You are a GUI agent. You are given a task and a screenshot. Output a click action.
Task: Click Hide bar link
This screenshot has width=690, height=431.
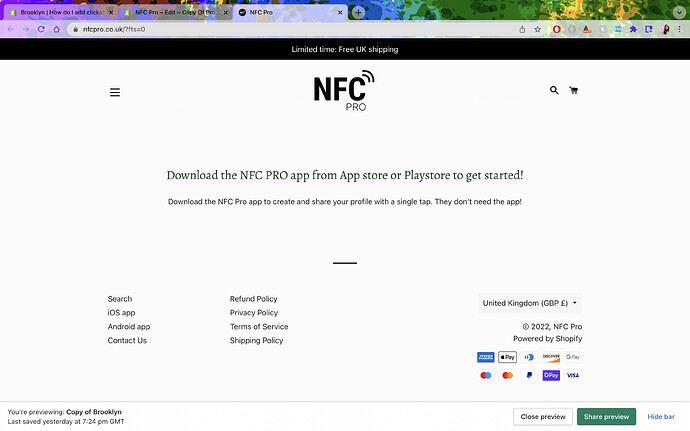tap(661, 416)
